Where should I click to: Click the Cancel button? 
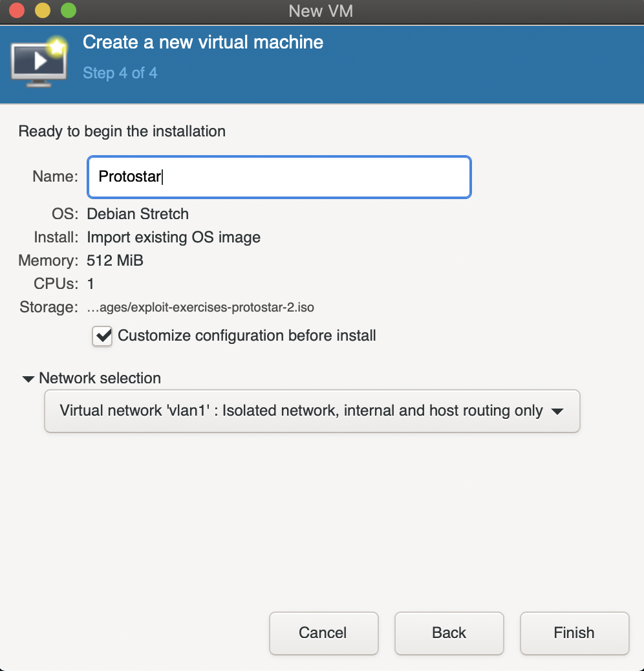point(323,633)
